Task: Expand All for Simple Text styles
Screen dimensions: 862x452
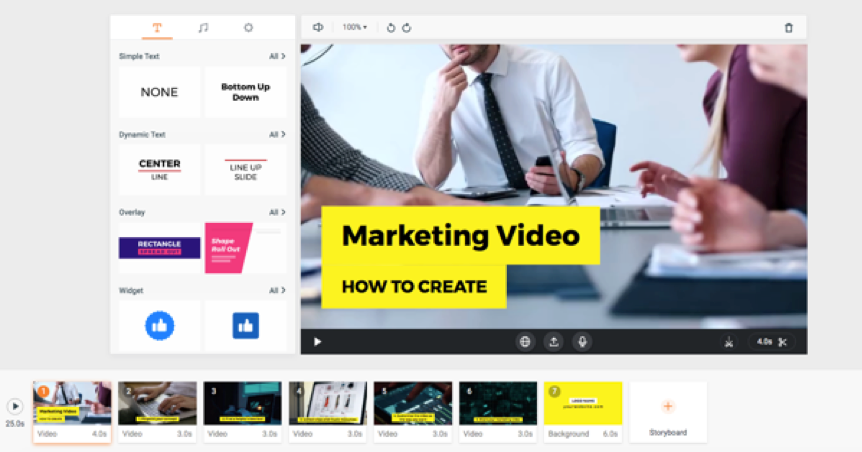Action: tap(277, 57)
